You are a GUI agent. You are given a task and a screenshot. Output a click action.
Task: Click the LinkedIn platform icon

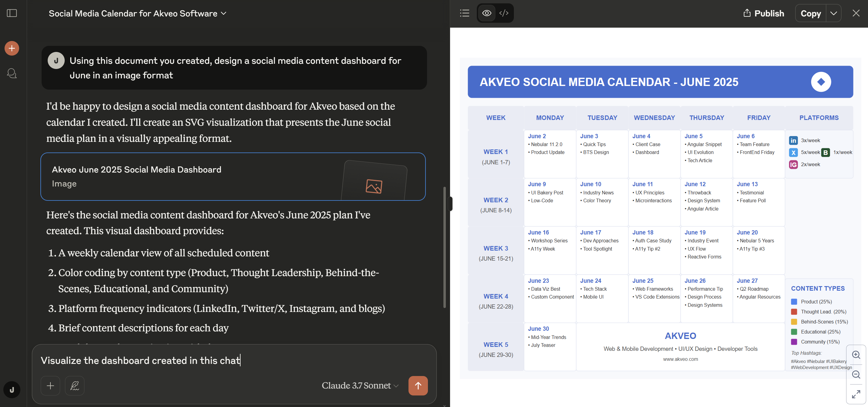click(793, 141)
